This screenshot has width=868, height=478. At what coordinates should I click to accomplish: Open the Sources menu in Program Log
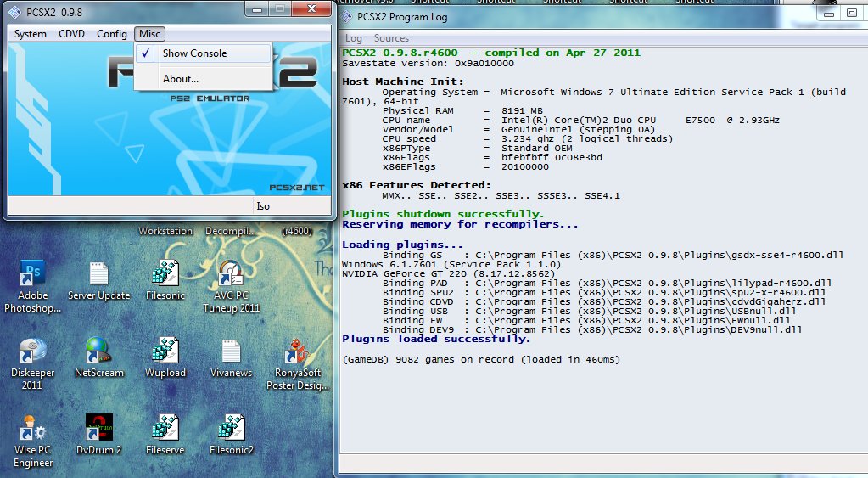pyautogui.click(x=391, y=38)
